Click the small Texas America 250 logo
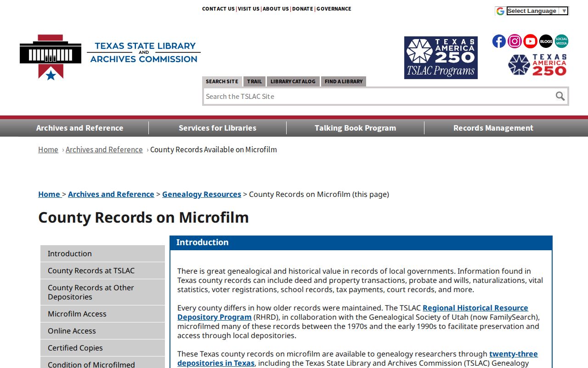588x368 pixels. [x=537, y=65]
